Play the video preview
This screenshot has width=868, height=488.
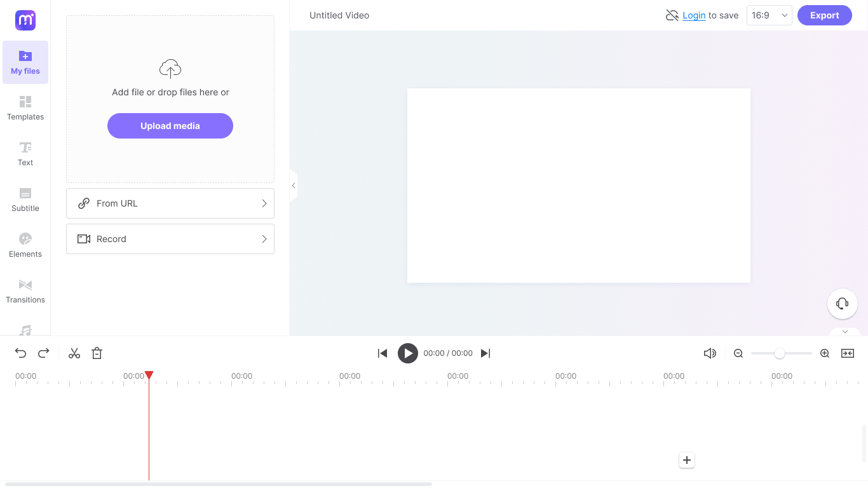pyautogui.click(x=408, y=353)
